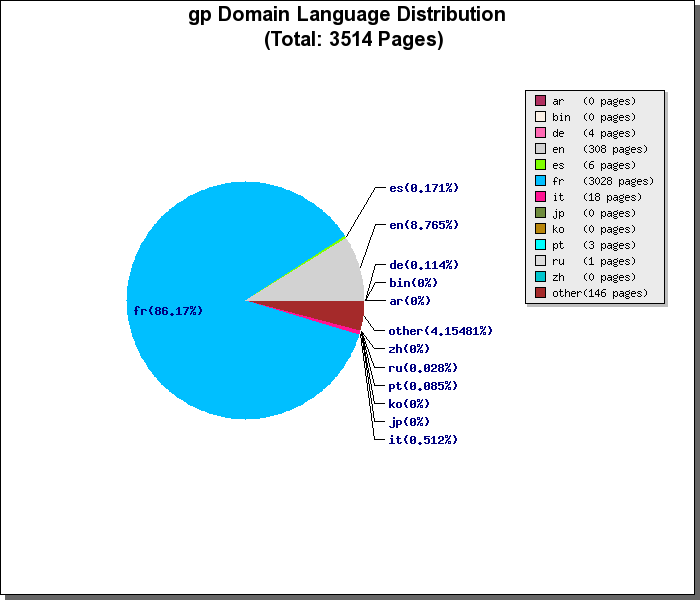
Task: Select the en gray legend swatch
Action: [x=540, y=149]
